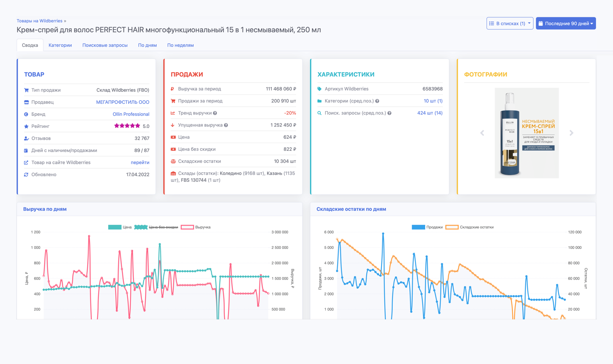Select the Сводка tab

pos(30,45)
